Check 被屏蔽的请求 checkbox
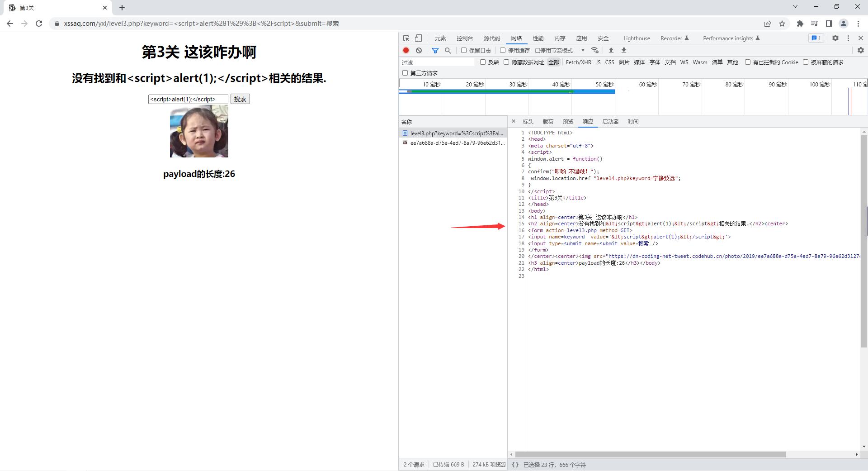The image size is (868, 471). [806, 62]
